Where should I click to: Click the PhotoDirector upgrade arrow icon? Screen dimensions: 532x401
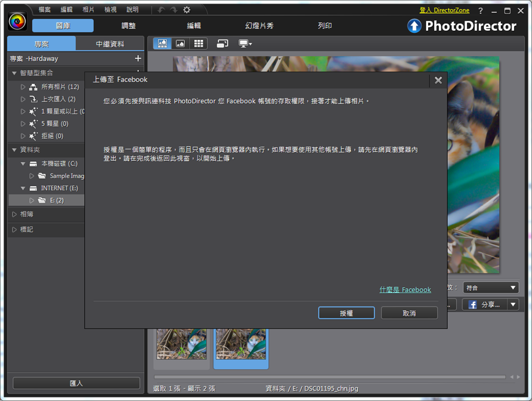[414, 26]
